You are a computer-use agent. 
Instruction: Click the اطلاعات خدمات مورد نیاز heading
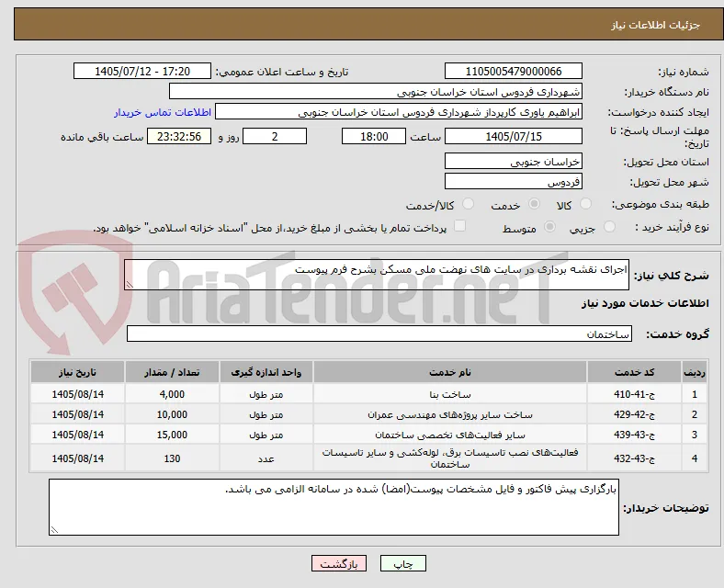645,303
